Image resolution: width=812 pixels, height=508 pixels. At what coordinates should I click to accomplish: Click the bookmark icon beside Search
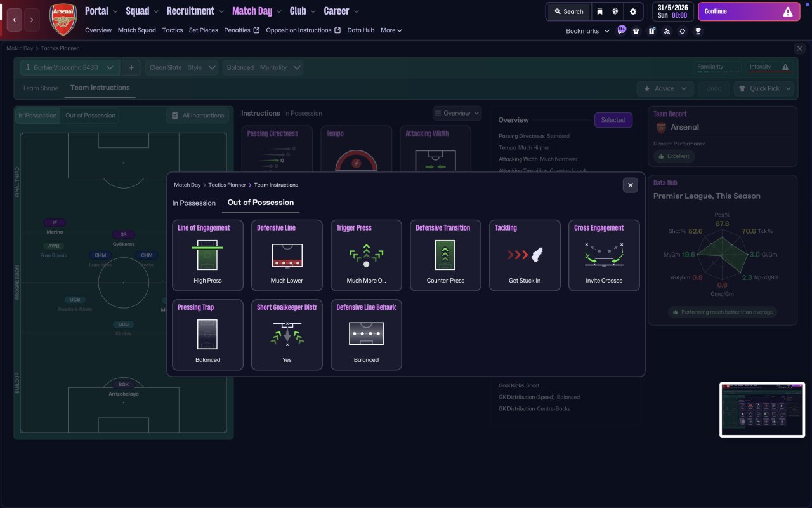599,11
